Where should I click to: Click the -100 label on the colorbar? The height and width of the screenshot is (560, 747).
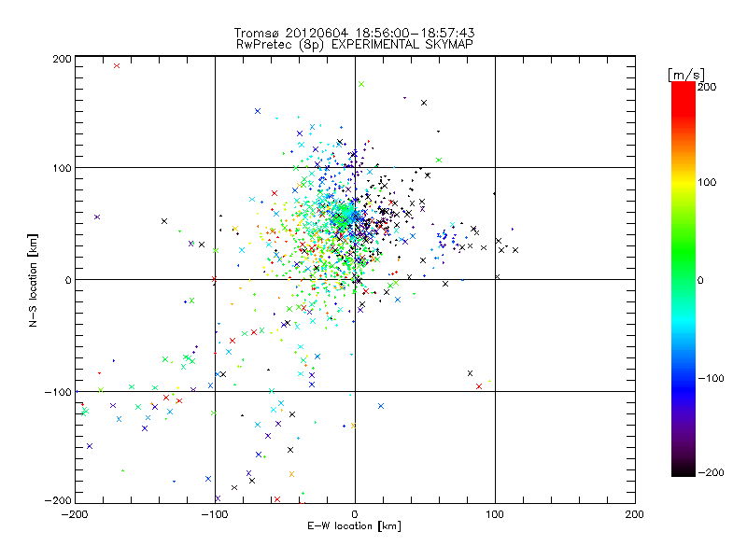point(711,379)
